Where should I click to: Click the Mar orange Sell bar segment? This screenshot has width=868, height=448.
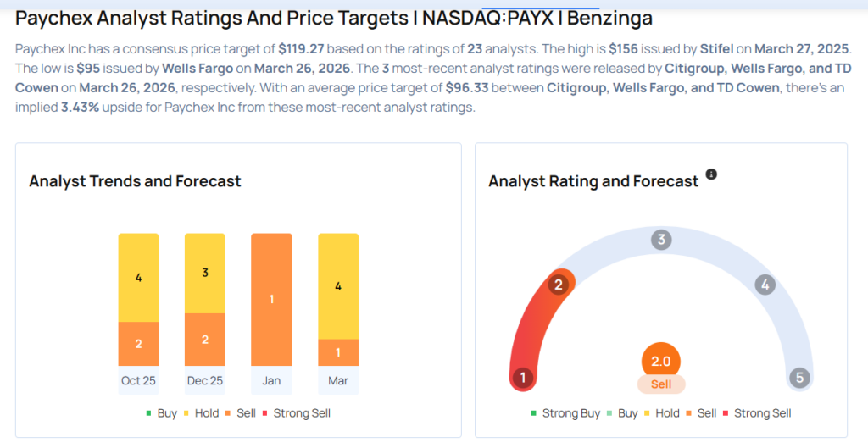[338, 352]
